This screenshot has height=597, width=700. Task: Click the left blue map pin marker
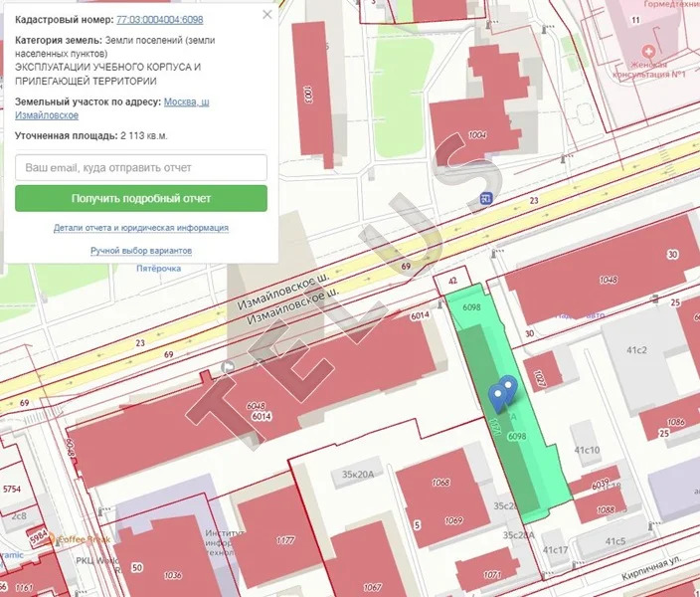coord(499,398)
